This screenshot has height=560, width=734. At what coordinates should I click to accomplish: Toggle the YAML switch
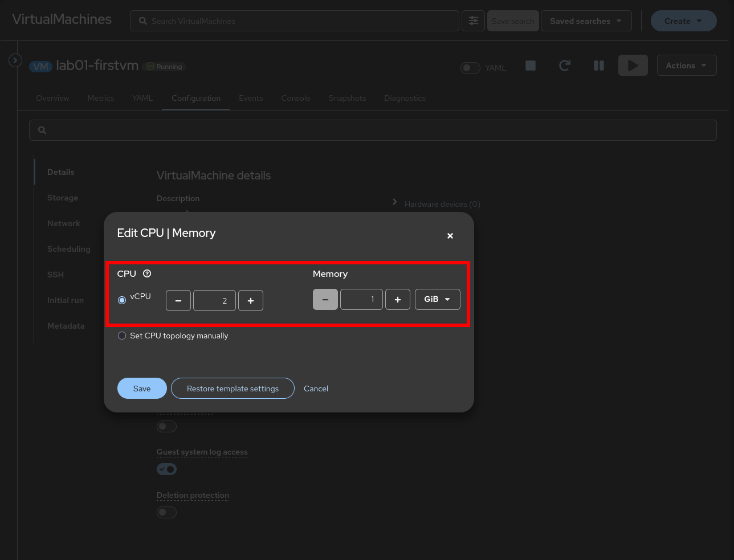pyautogui.click(x=470, y=68)
